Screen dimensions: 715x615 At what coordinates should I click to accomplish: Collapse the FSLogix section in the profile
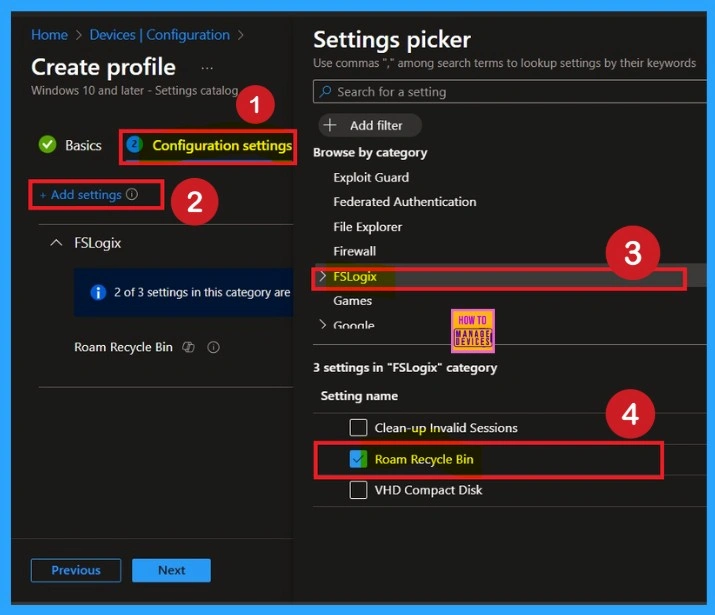(55, 243)
